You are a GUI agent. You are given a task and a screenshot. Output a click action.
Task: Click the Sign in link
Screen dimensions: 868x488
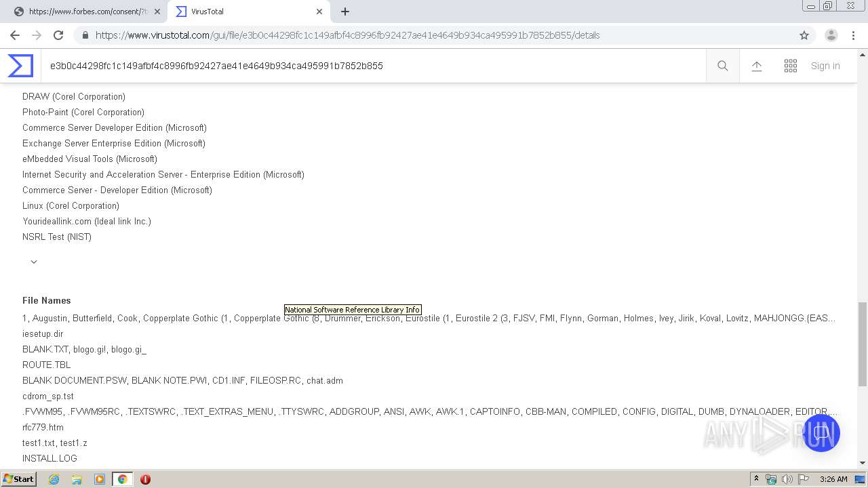click(825, 66)
